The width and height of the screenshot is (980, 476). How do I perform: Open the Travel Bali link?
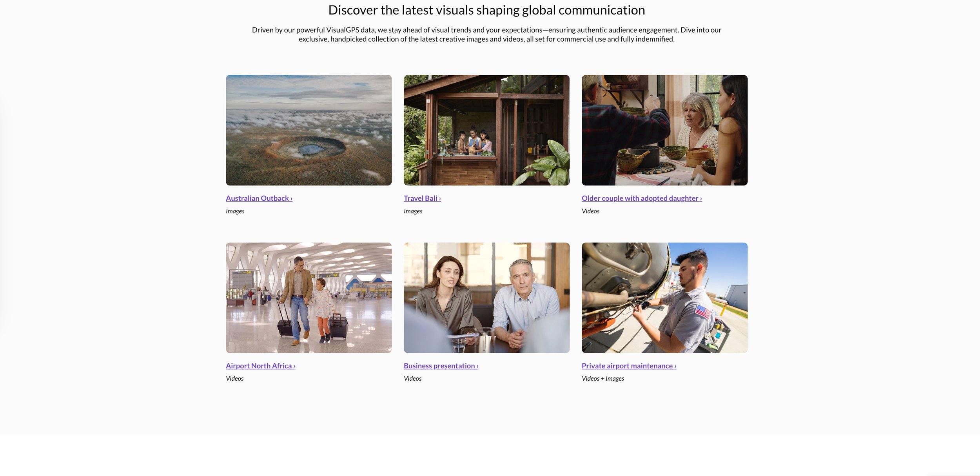click(x=422, y=198)
